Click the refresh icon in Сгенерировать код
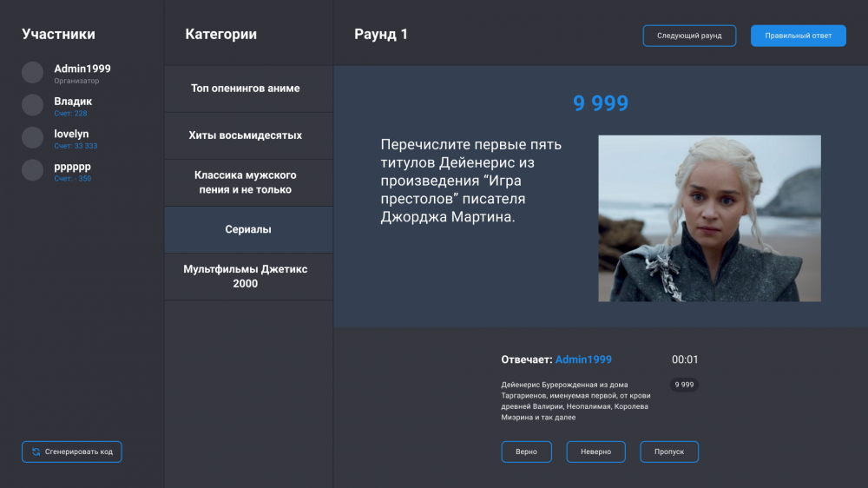Screen dimensions: 868x488 click(36, 452)
